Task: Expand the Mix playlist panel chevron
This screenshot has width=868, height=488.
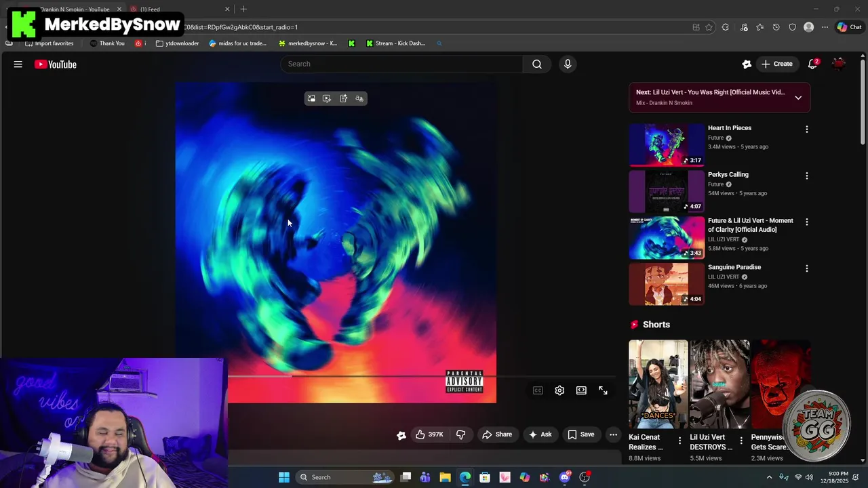Action: tap(798, 98)
